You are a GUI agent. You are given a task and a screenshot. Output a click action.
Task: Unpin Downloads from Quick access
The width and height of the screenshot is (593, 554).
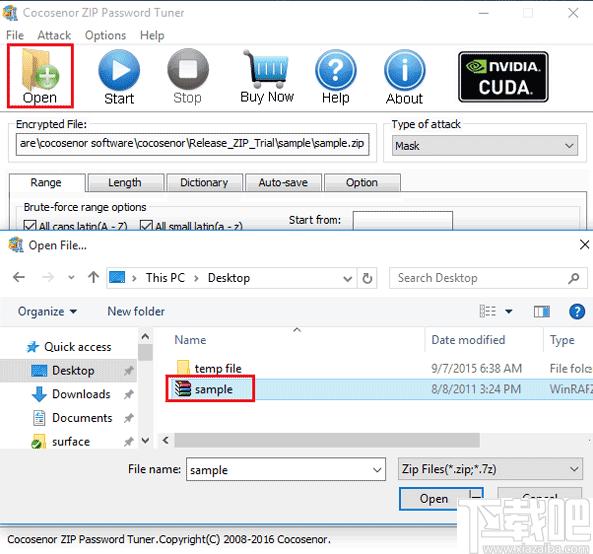pyautogui.click(x=129, y=394)
